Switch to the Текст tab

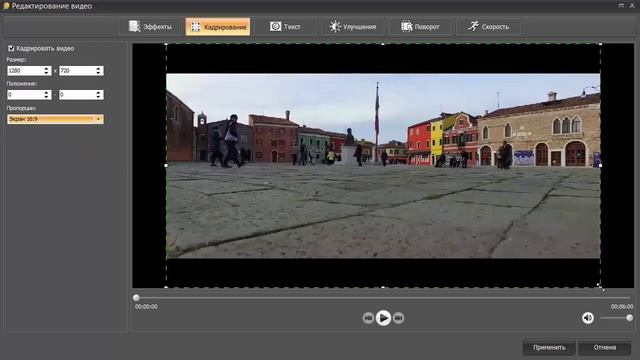coord(285,27)
